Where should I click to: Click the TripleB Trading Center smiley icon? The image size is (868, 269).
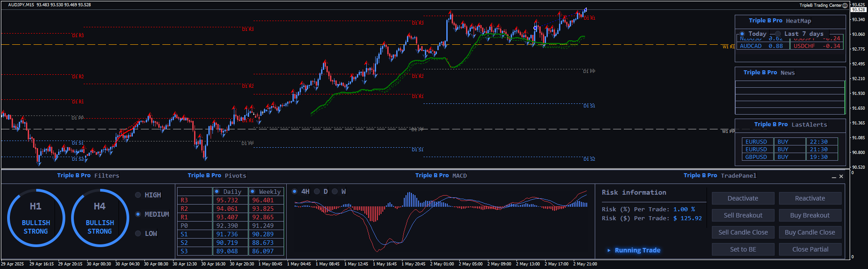tap(845, 5)
